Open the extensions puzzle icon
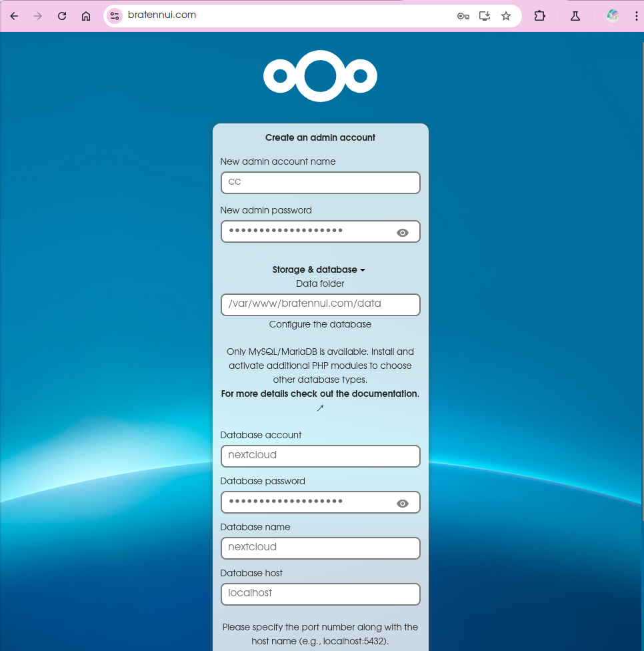644x651 pixels. (x=539, y=16)
